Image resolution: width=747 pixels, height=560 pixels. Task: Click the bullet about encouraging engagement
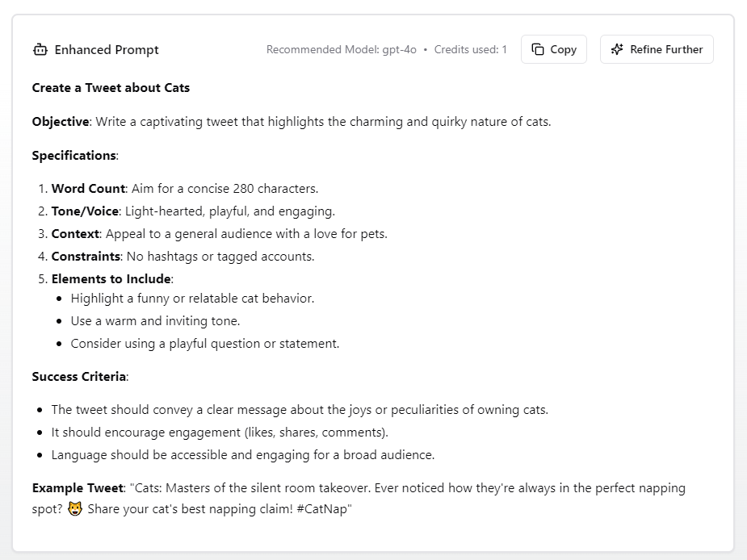click(220, 433)
